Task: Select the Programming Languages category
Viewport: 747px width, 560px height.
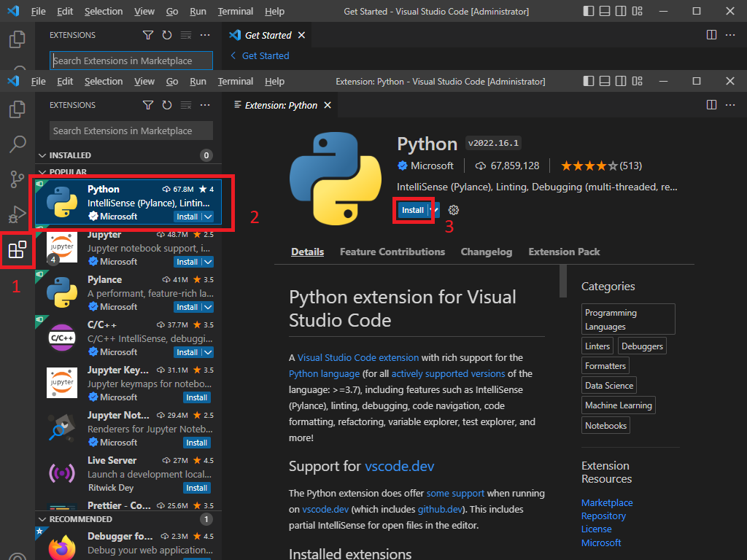Action: click(x=628, y=319)
